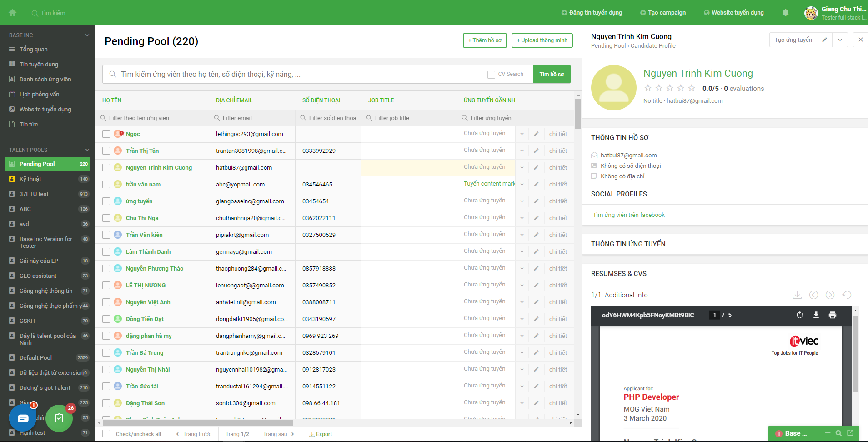Open Nguyen Trinh Kim Cuong row dropdown

point(522,167)
